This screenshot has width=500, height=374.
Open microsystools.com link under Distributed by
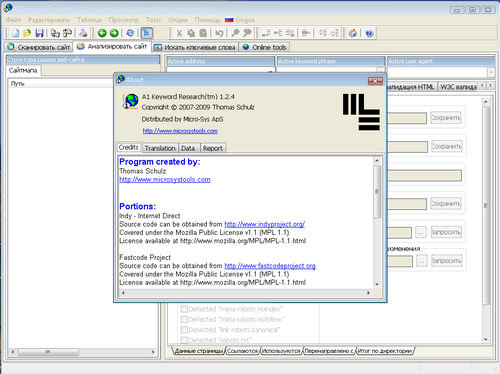[180, 131]
